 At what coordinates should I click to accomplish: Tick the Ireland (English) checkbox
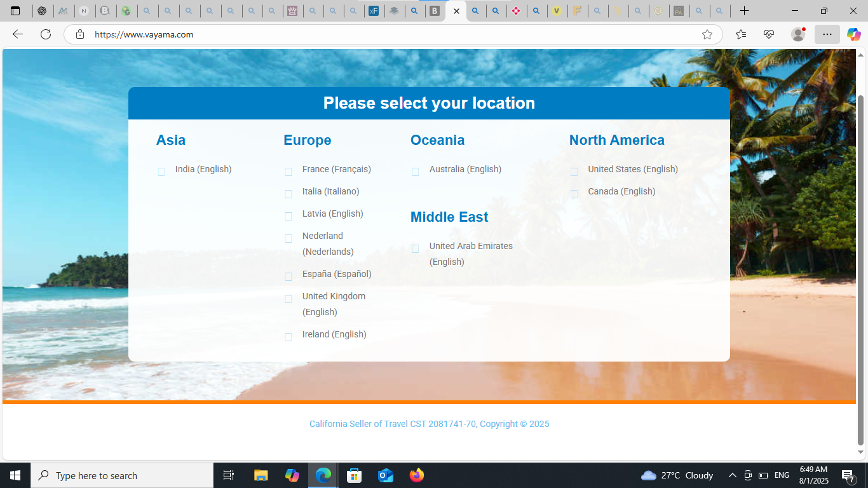[x=288, y=337]
